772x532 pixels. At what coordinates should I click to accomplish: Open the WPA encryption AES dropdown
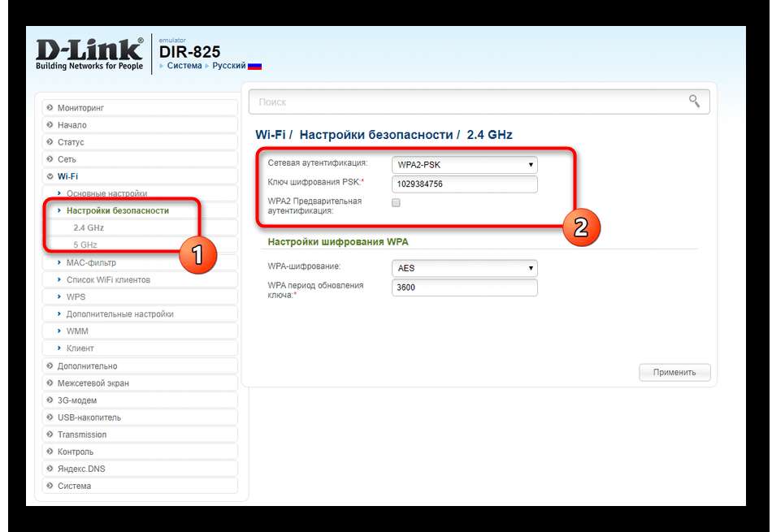(x=464, y=268)
